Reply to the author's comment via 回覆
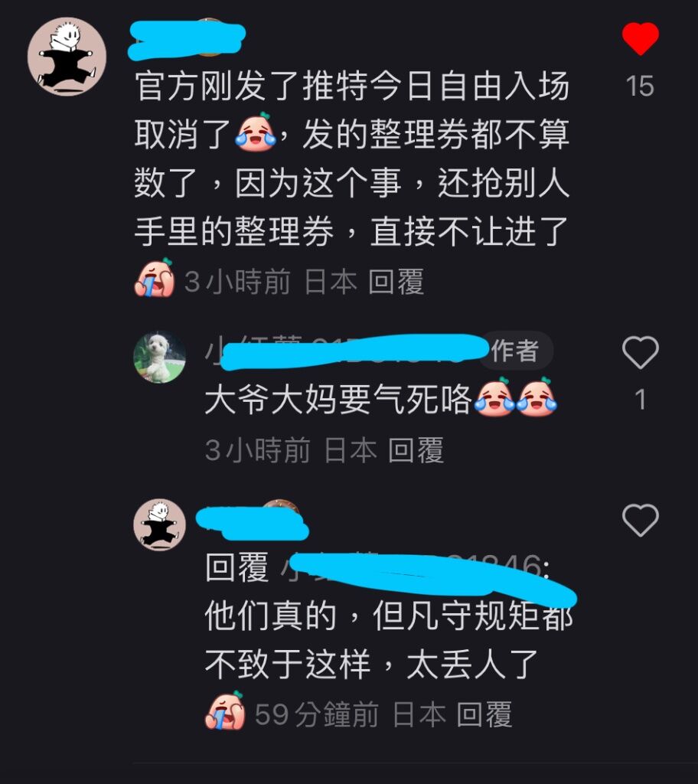Viewport: 698px width, 784px height. pyautogui.click(x=416, y=450)
